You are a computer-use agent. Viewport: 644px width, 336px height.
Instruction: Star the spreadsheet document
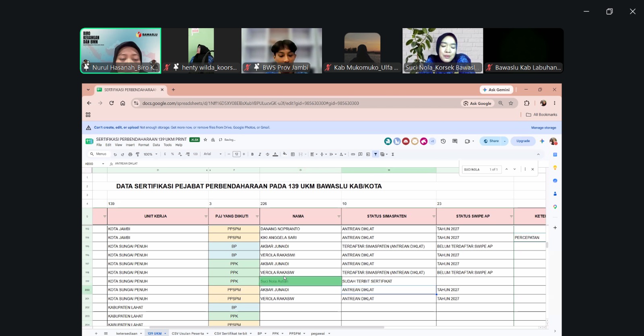205,140
